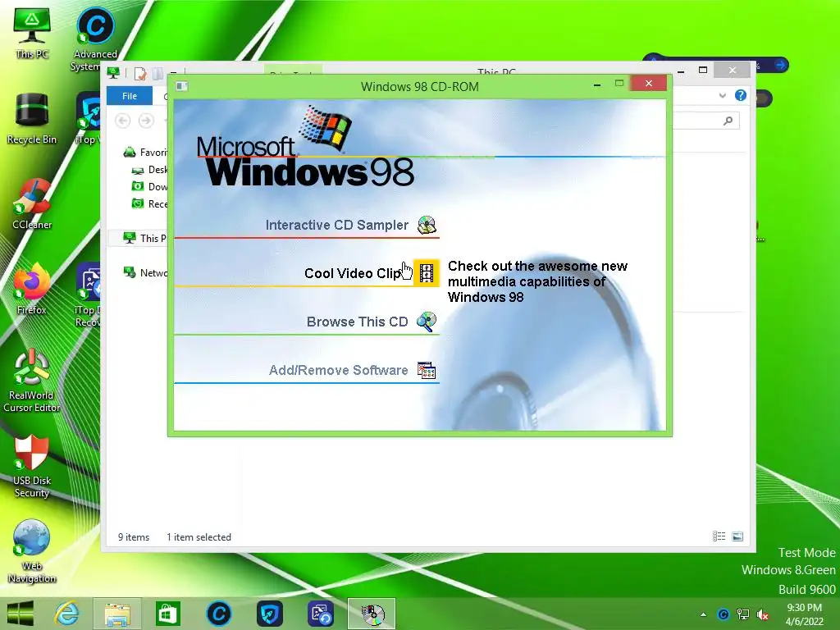840x630 pixels.
Task: Open the Interactive CD Sampler link
Action: tap(336, 225)
